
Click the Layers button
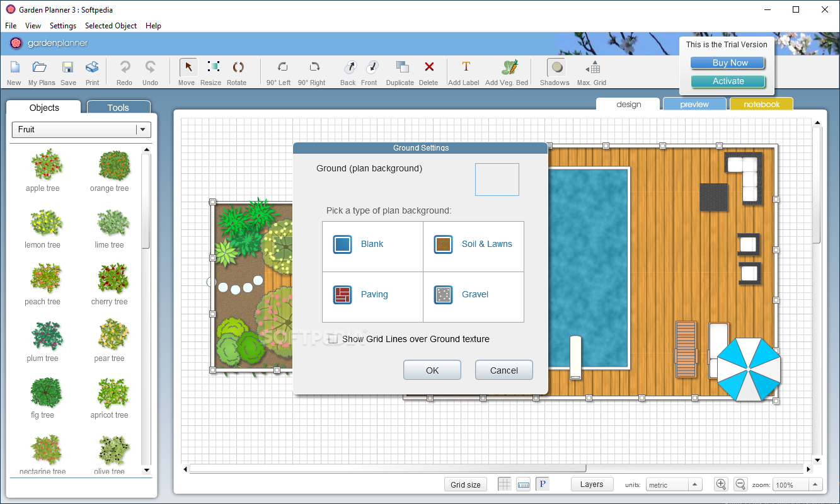point(592,484)
